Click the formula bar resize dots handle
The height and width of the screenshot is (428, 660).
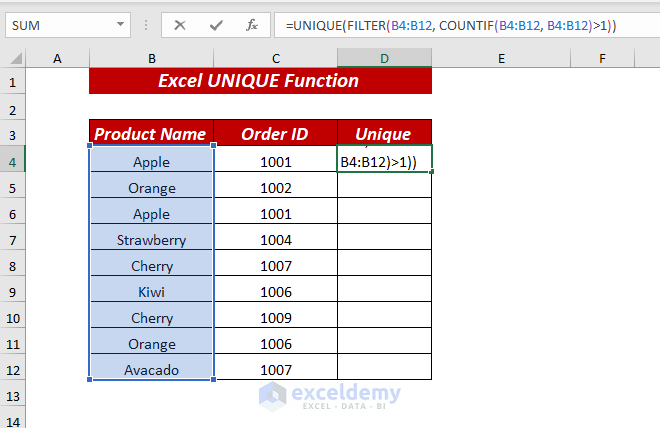[x=146, y=25]
